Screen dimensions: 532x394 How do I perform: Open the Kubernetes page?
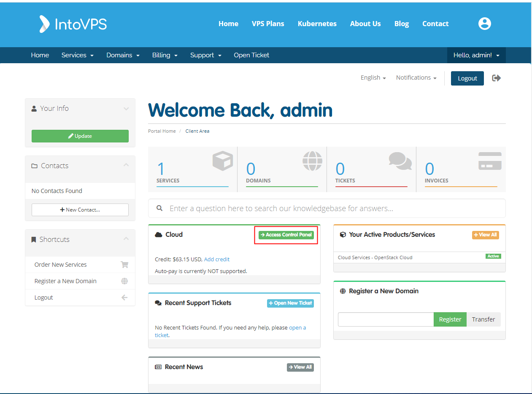point(317,24)
